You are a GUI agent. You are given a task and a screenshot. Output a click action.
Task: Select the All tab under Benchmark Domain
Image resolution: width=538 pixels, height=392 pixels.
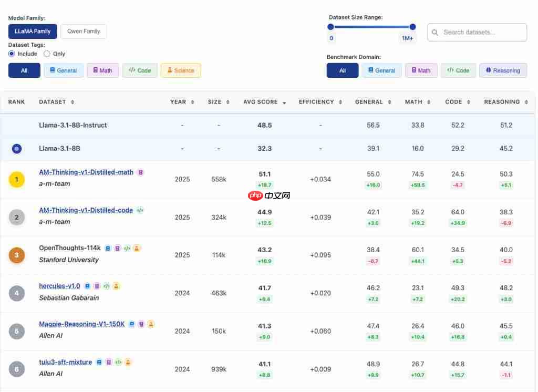click(342, 70)
